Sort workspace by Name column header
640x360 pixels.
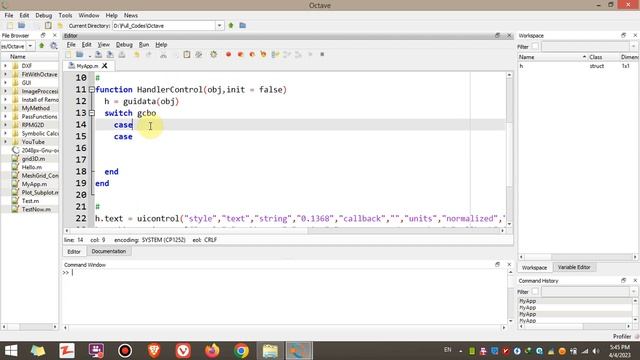552,57
